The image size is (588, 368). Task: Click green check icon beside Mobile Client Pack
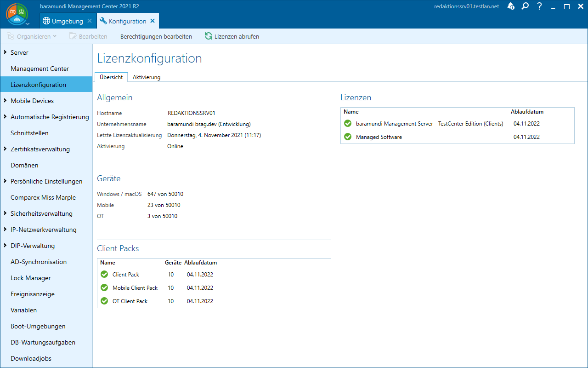click(104, 287)
